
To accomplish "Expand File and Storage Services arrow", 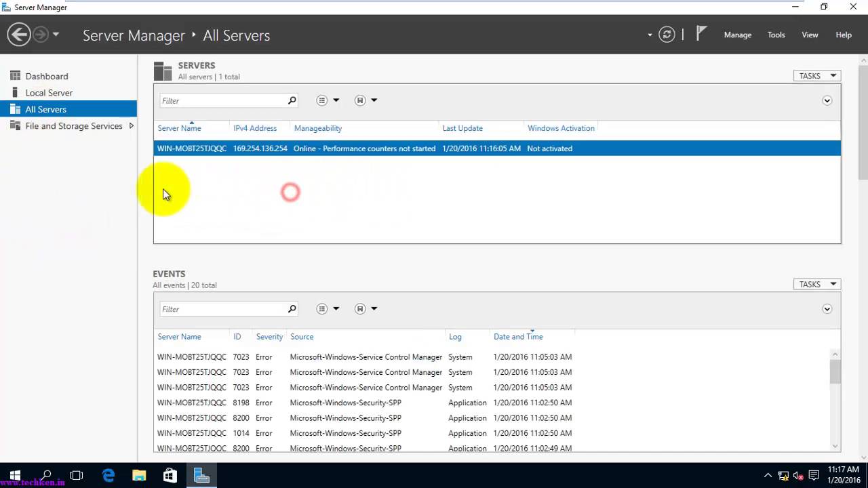I will [132, 125].
